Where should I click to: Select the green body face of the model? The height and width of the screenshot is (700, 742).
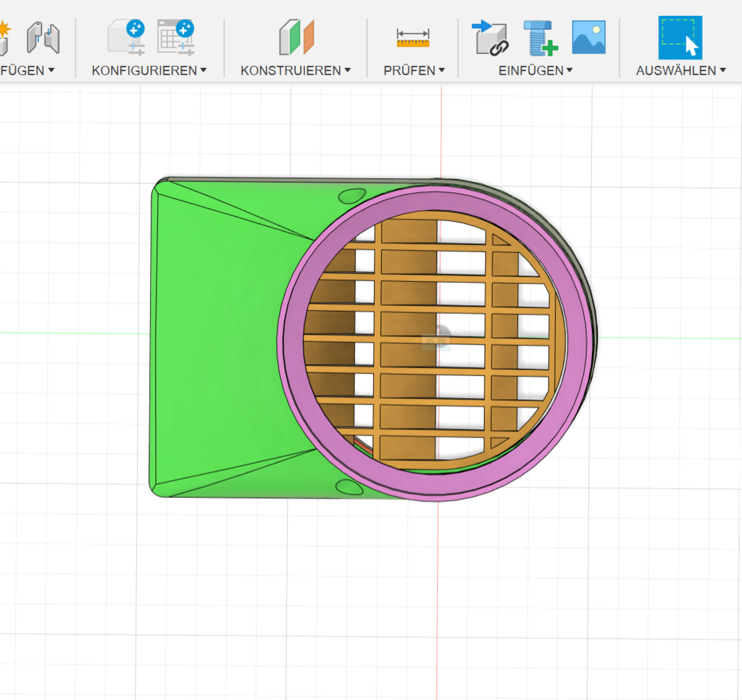(x=217, y=336)
